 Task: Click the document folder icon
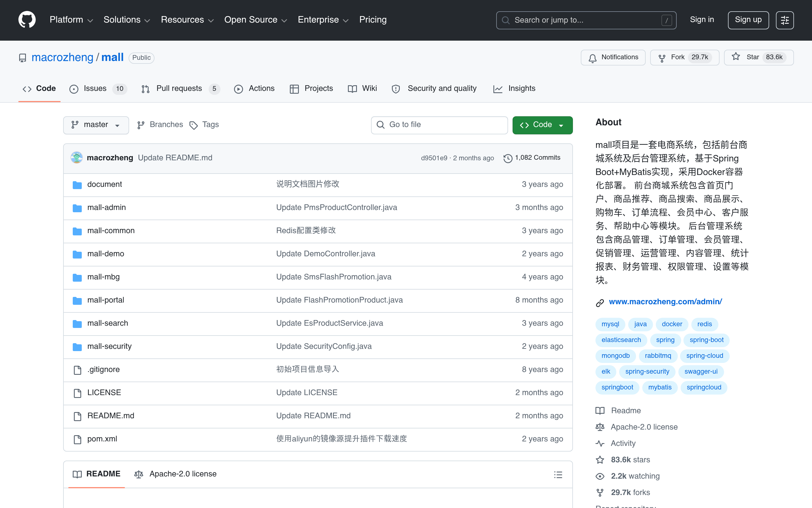coord(77,185)
